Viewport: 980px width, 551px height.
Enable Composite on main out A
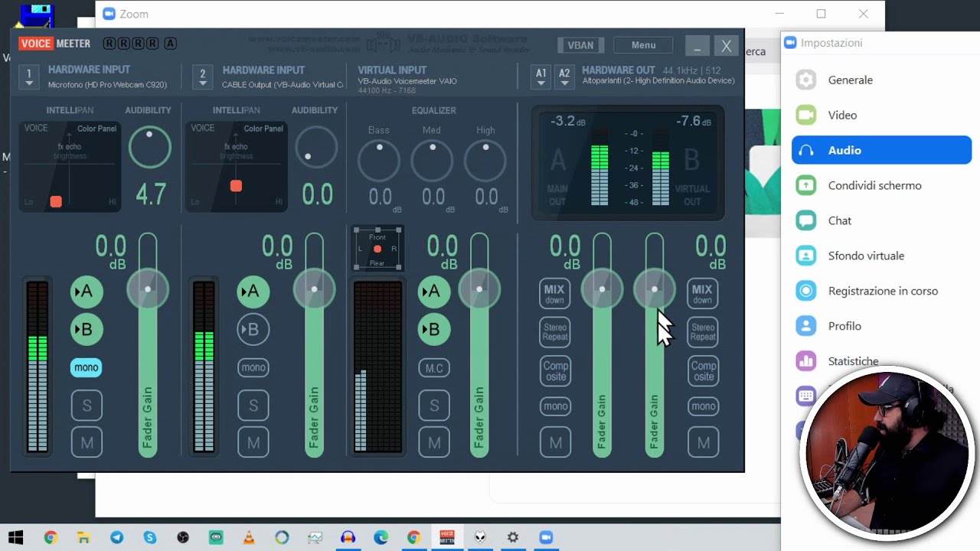[x=556, y=370]
